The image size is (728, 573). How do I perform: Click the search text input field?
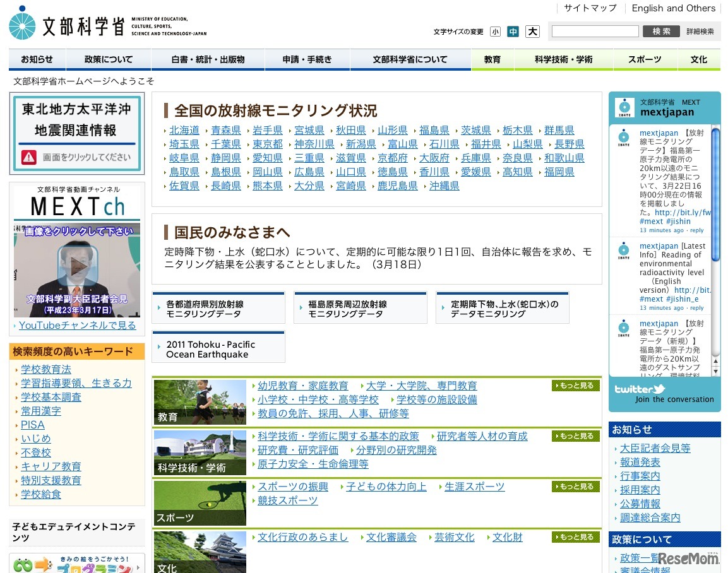point(595,32)
